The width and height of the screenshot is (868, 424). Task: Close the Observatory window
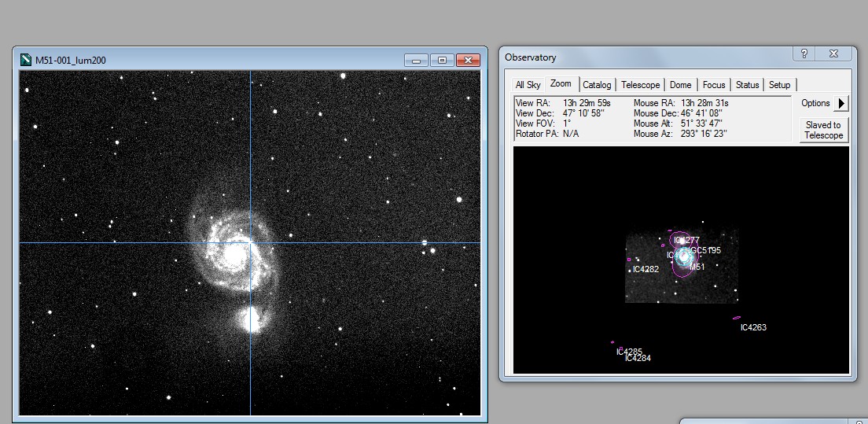click(833, 53)
